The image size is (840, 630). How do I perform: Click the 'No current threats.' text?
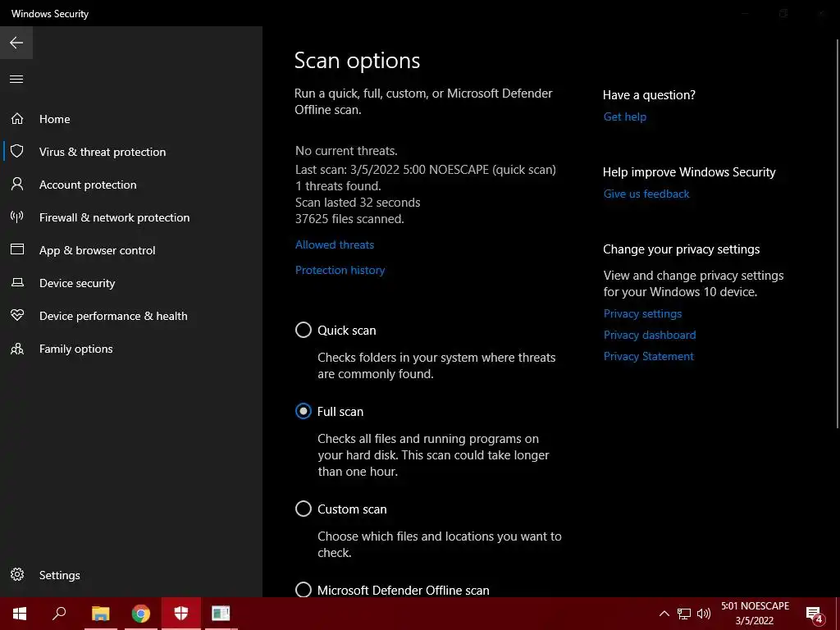(x=346, y=151)
